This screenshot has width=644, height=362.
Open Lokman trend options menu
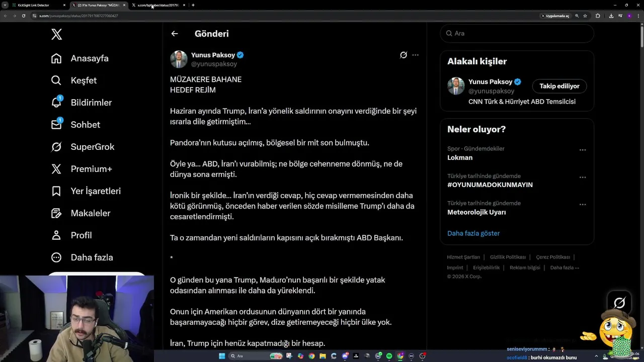point(583,150)
